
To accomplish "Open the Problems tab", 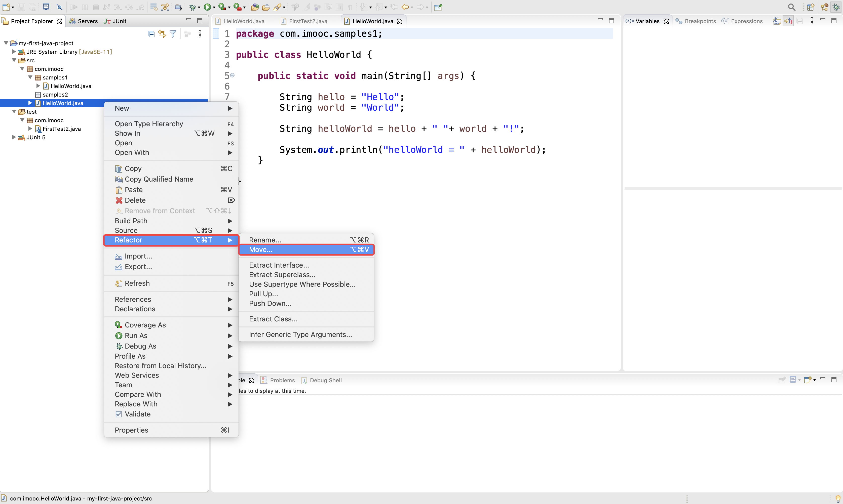I will tap(278, 380).
